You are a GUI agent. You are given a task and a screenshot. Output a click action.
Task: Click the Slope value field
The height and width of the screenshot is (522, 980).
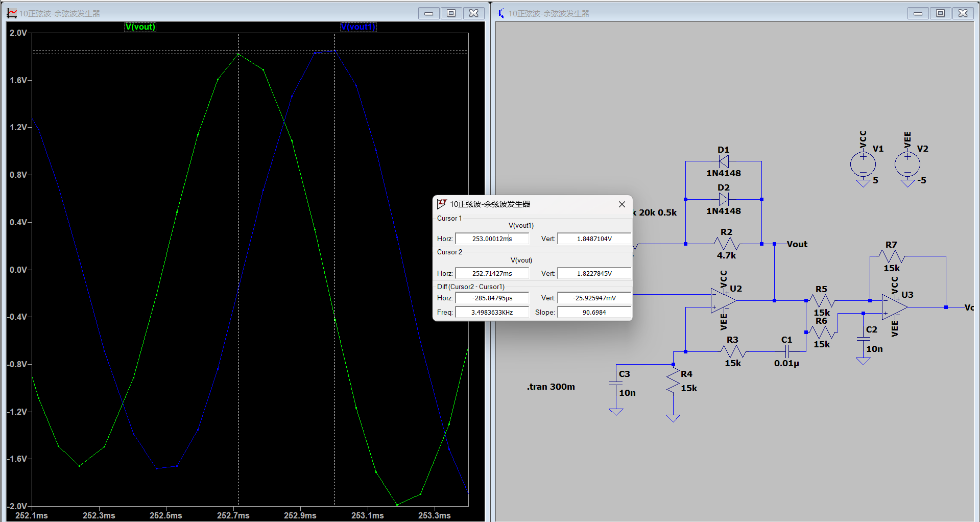[594, 312]
